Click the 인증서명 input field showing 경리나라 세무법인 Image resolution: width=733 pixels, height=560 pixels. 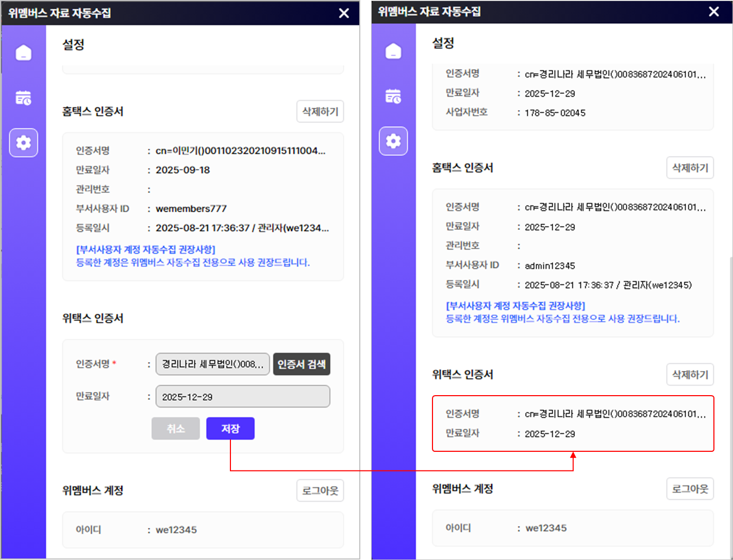(212, 364)
